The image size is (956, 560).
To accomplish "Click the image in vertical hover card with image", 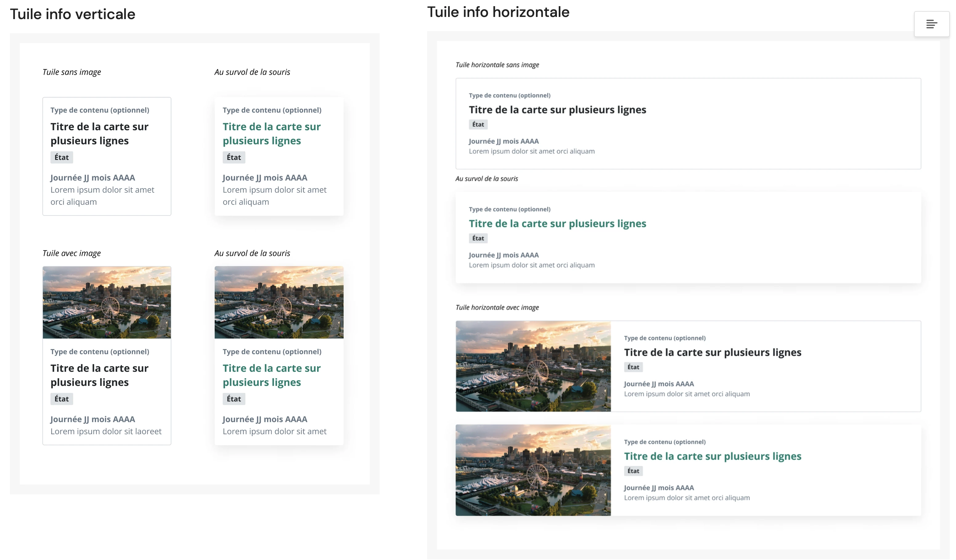I will tap(279, 302).
